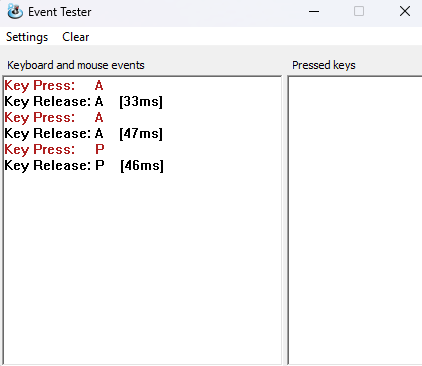The image size is (422, 366).
Task: Click empty area of events log list
Action: [x=142, y=267]
